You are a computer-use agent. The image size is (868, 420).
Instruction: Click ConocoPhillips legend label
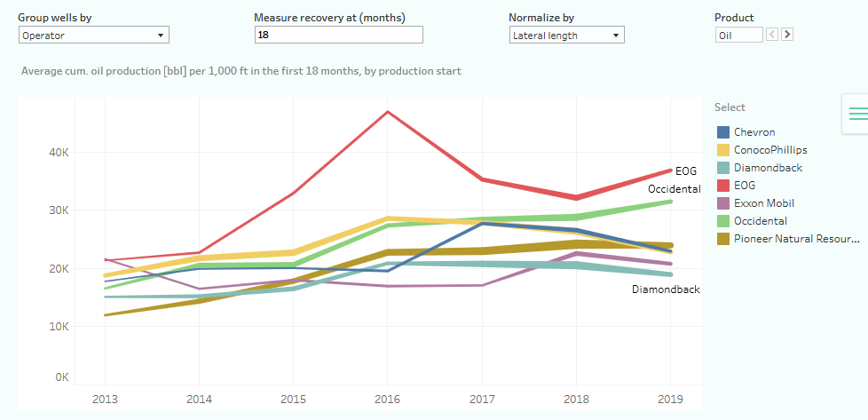pyautogui.click(x=770, y=149)
